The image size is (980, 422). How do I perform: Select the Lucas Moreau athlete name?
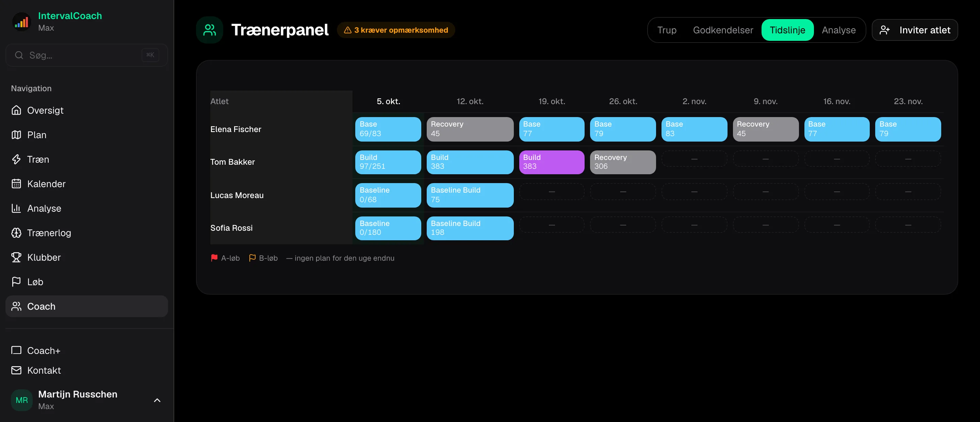[237, 195]
